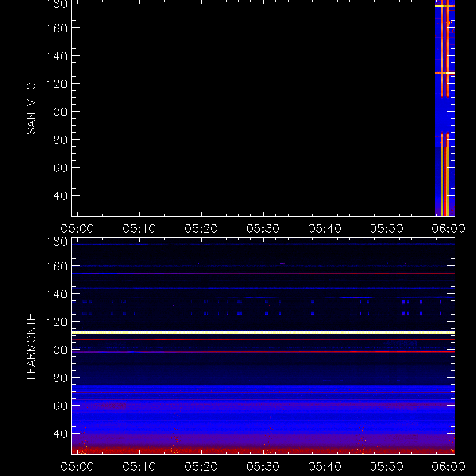Pick the 120 tick label on LEARMONTH axis
The height and width of the screenshot is (476, 476).
57,322
